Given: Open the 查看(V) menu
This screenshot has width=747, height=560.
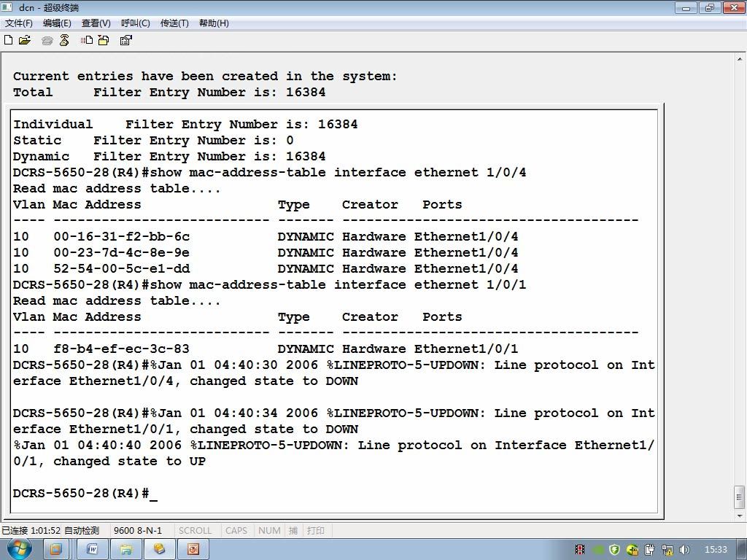Looking at the screenshot, I should [96, 23].
